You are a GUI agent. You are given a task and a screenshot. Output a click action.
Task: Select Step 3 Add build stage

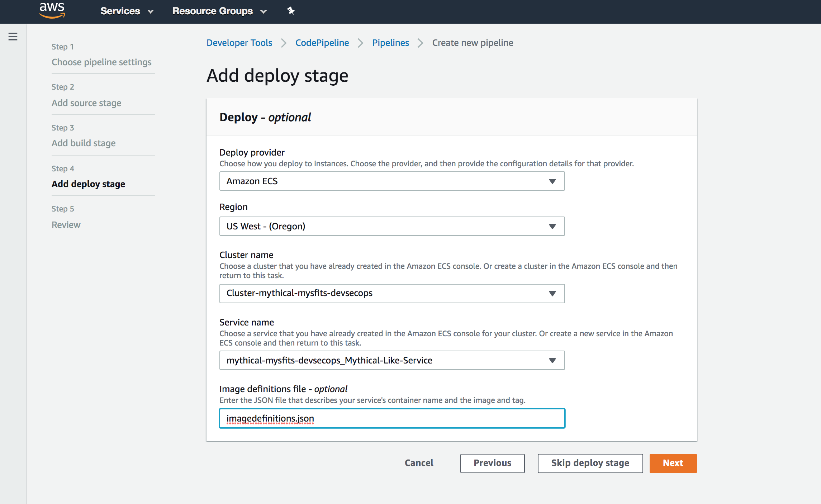[x=84, y=143]
